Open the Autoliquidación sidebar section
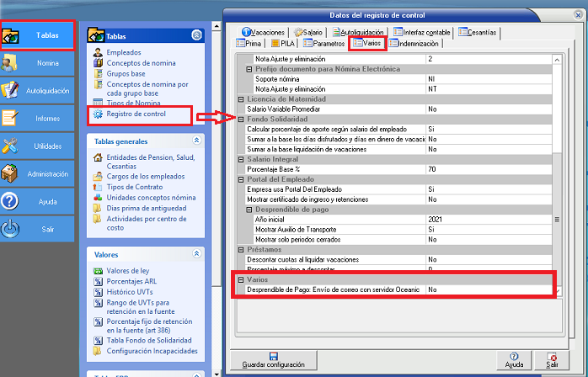The height and width of the screenshot is (377, 588). pyautogui.click(x=12, y=90)
